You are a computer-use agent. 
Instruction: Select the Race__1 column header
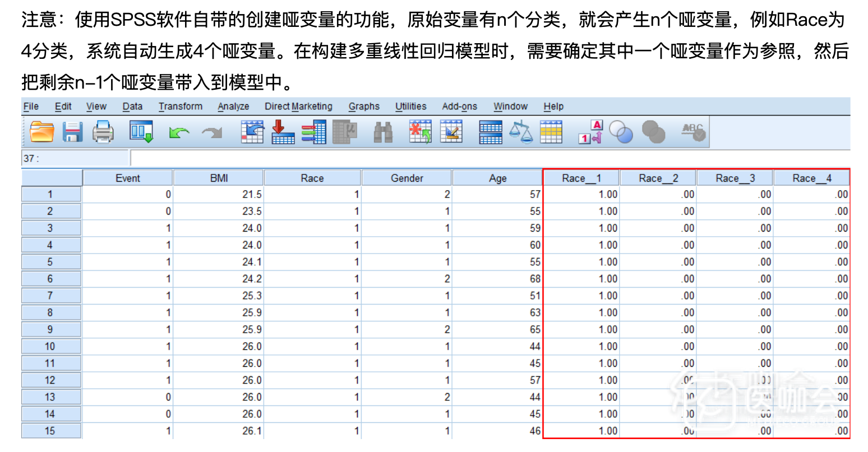[x=581, y=178]
